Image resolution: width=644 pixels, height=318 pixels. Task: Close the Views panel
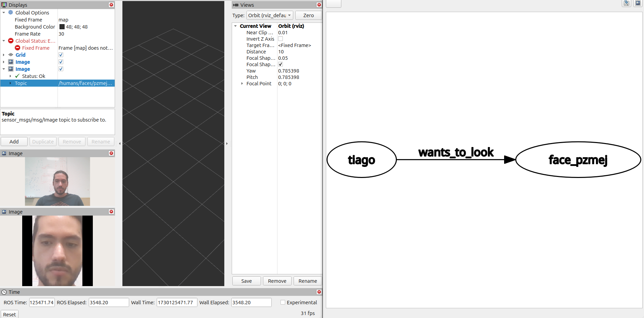pos(319,5)
